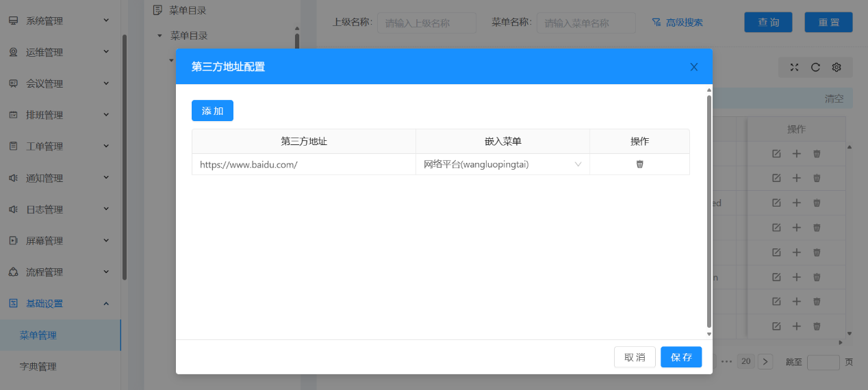Click the third-party address field with baidu URL
The height and width of the screenshot is (390, 868).
[303, 164]
